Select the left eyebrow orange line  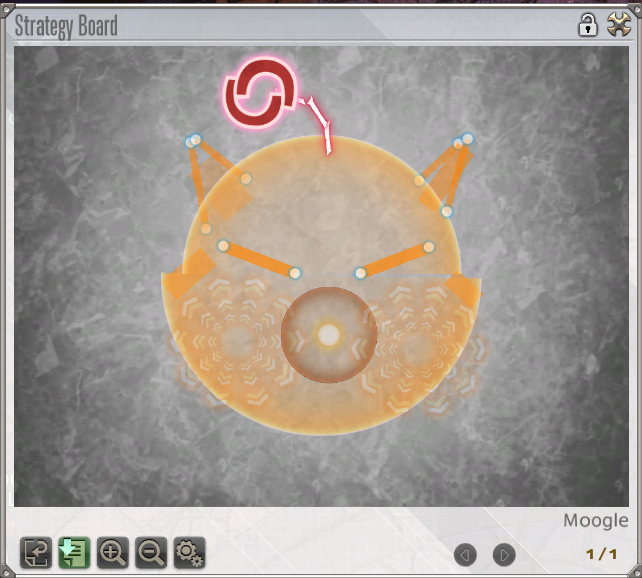(x=259, y=260)
